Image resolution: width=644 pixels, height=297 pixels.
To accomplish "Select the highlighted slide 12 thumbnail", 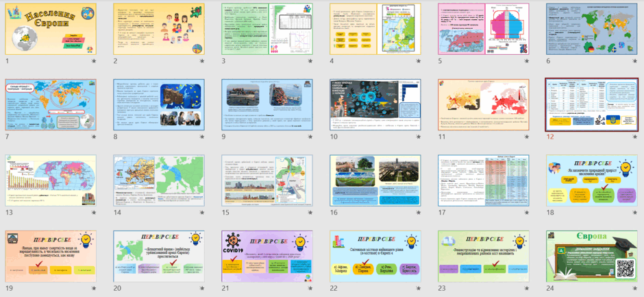I will click(x=592, y=105).
